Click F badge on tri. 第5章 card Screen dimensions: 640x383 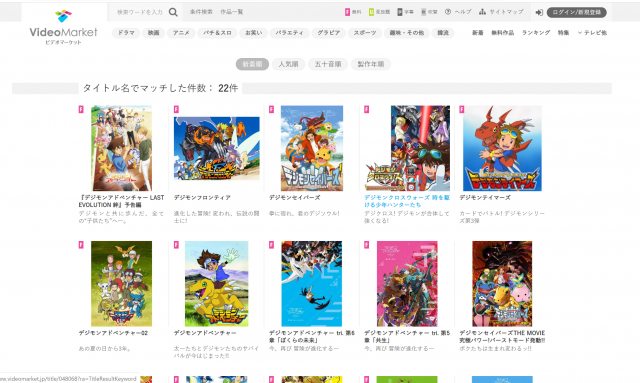point(367,245)
